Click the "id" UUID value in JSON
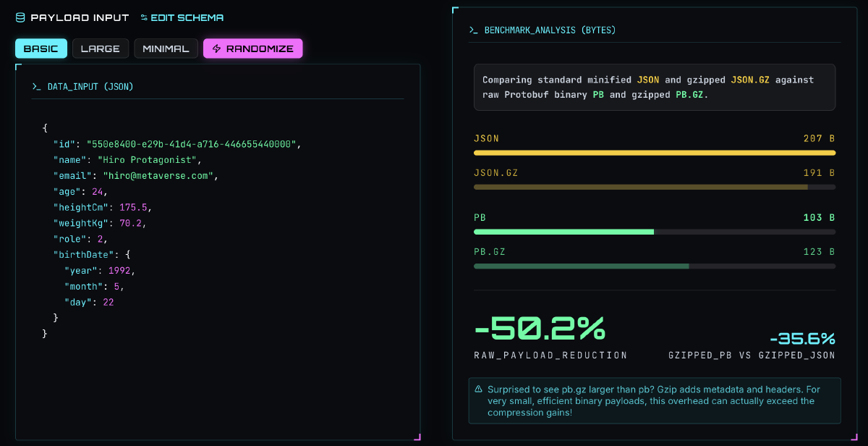Image resolution: width=868 pixels, height=446 pixels. coord(192,144)
